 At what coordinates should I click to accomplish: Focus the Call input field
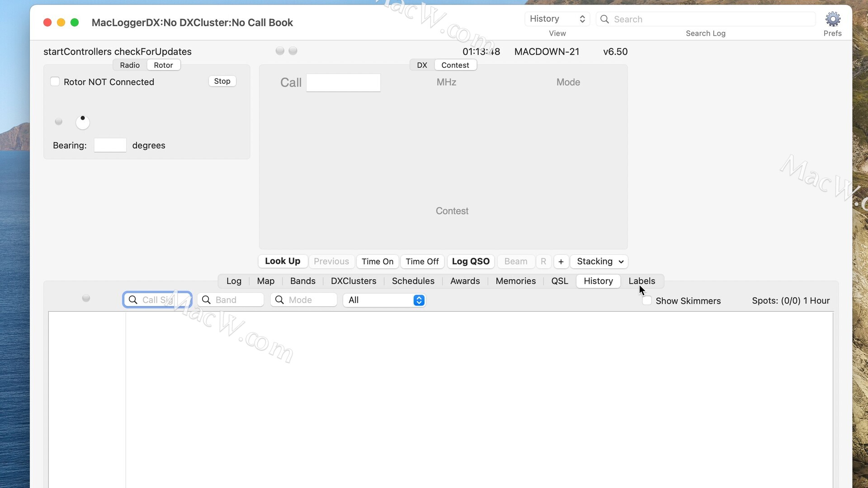pos(344,83)
